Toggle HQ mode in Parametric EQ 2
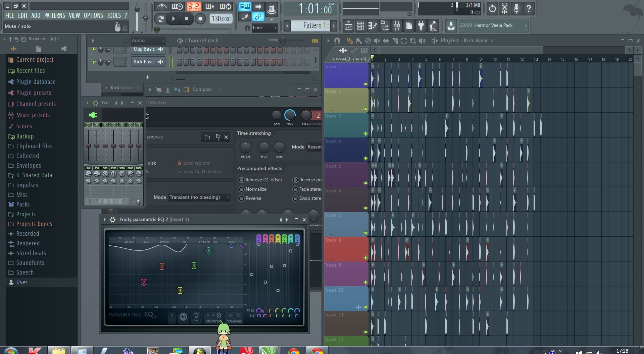The image size is (644, 354). (183, 316)
